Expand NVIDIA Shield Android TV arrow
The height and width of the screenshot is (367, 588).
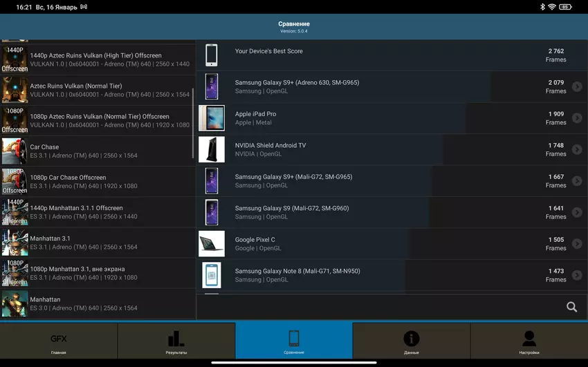pyautogui.click(x=577, y=150)
